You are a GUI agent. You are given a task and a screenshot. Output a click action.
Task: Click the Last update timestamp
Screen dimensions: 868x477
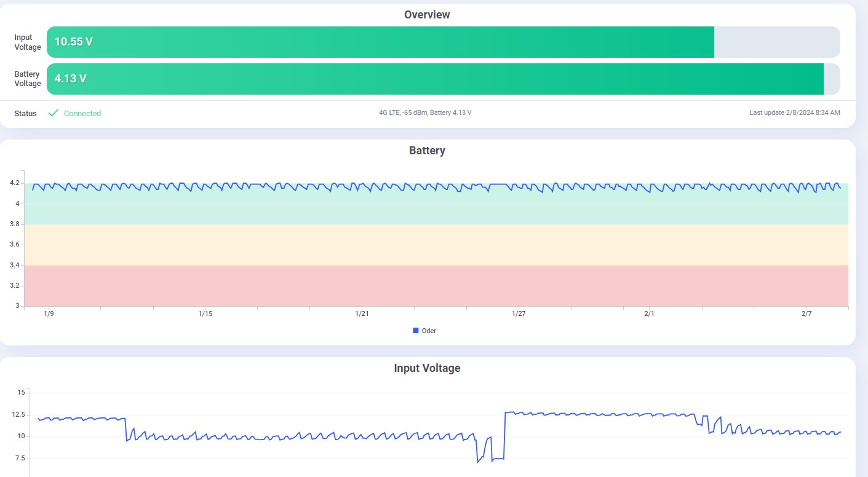click(794, 113)
